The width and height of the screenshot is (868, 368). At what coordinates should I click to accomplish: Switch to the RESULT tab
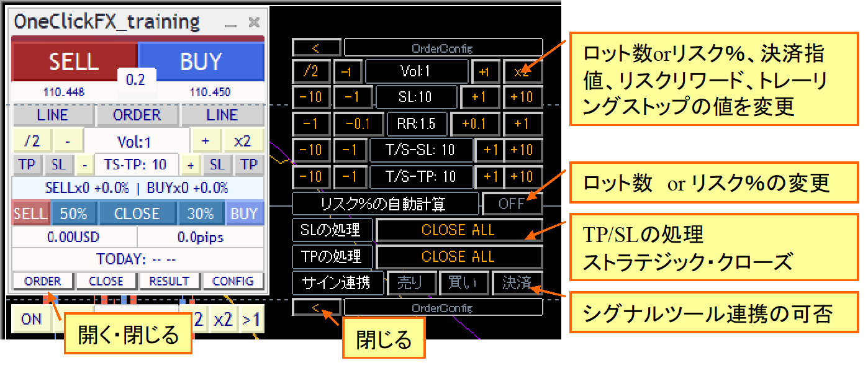(169, 281)
